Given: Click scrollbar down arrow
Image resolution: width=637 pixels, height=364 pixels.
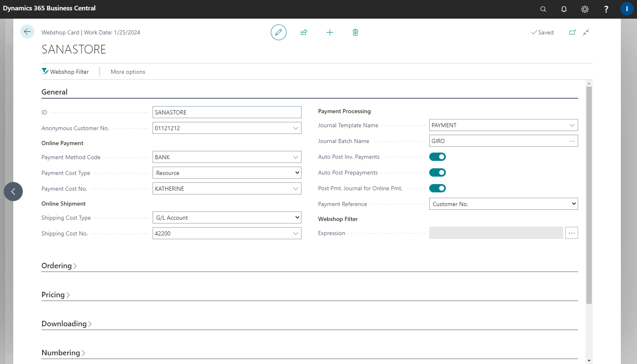Looking at the screenshot, I should 589,361.
